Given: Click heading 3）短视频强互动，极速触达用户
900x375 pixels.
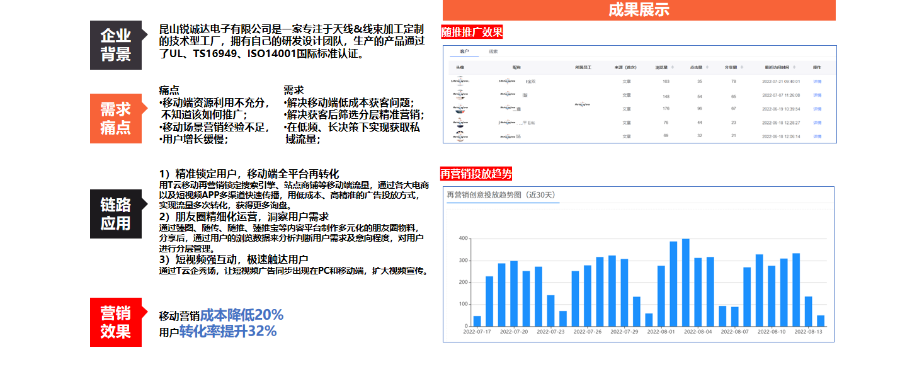Looking at the screenshot, I should point(234,259).
